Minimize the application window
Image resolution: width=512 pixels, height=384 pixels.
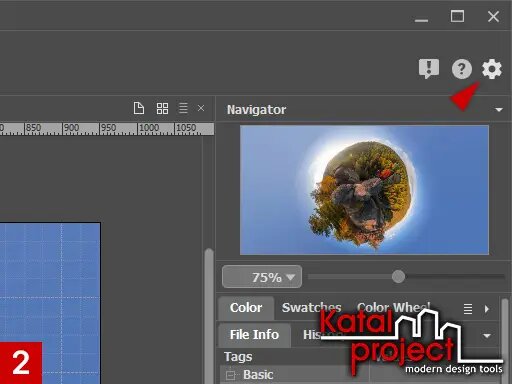[x=421, y=20]
